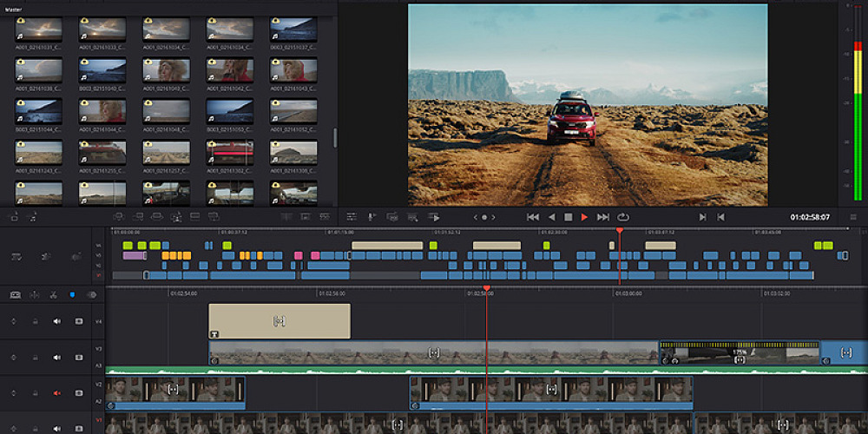Toggle the Loop playback icon
The image size is (868, 434).
pyautogui.click(x=623, y=217)
